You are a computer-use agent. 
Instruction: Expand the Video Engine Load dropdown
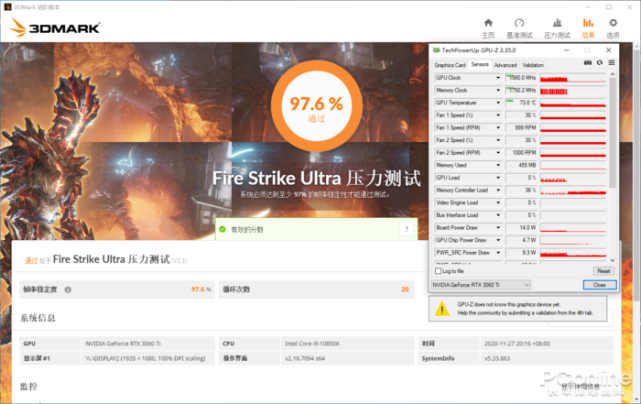[498, 202]
